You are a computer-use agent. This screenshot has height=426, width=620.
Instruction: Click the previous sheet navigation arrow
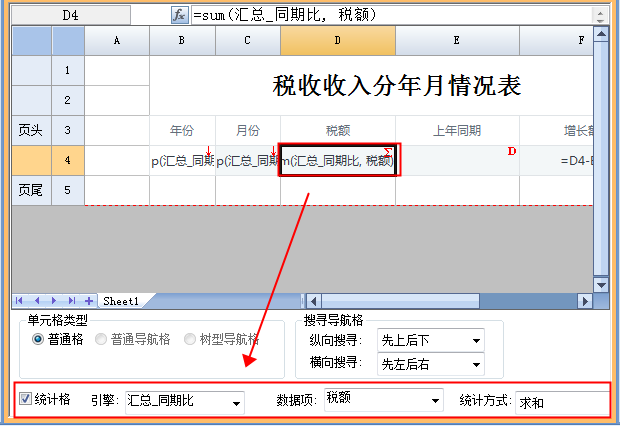38,300
